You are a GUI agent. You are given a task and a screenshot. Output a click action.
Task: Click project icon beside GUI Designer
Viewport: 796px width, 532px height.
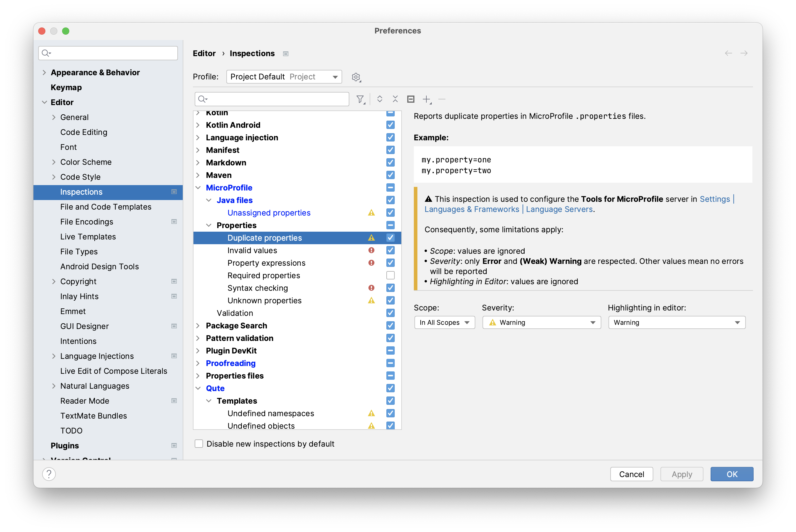click(x=174, y=326)
